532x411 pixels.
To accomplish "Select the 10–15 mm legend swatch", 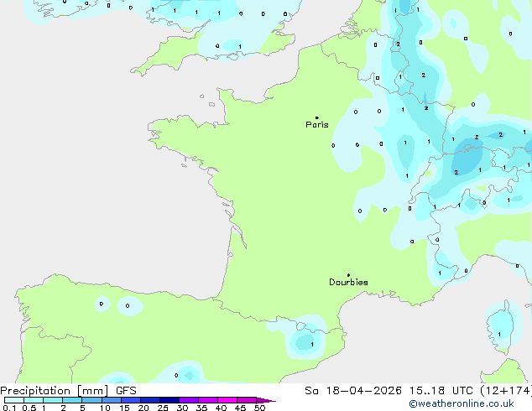I will point(112,400).
